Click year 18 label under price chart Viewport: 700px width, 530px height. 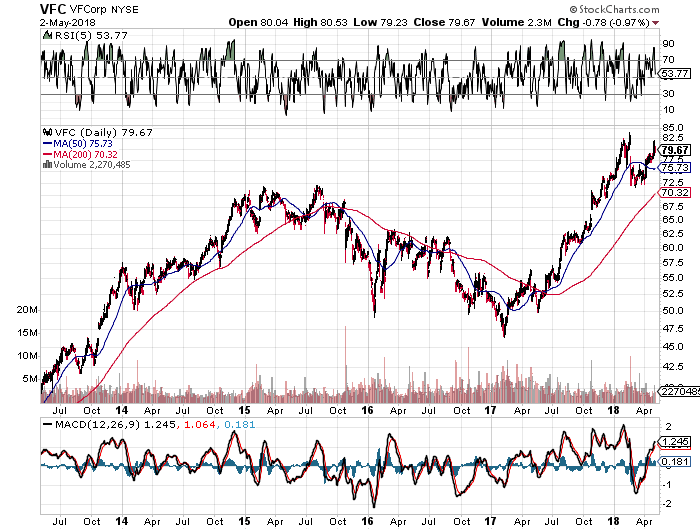point(614,410)
